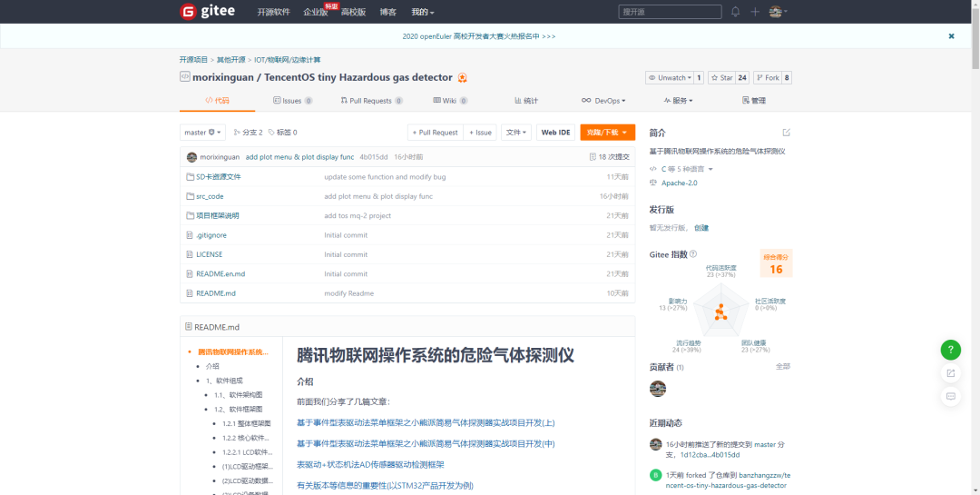Viewport: 980px width, 495px height.
Task: Click the Gitee logo
Action: 210,12
